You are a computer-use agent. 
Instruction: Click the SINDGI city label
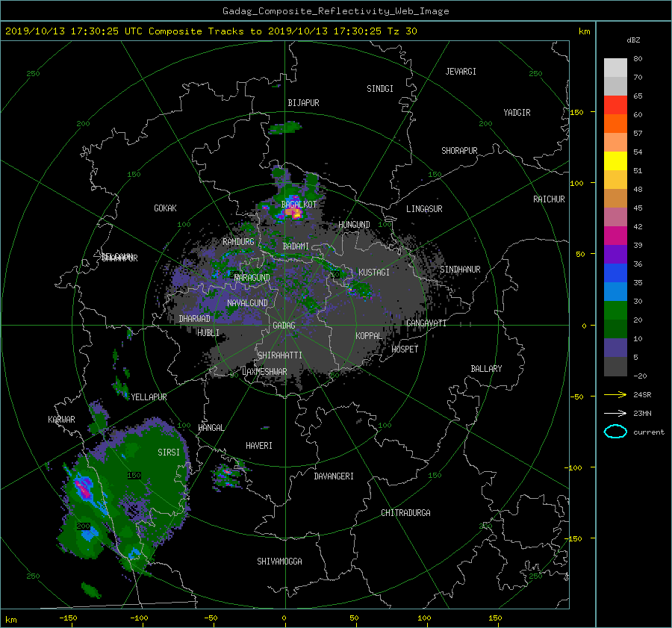(380, 89)
